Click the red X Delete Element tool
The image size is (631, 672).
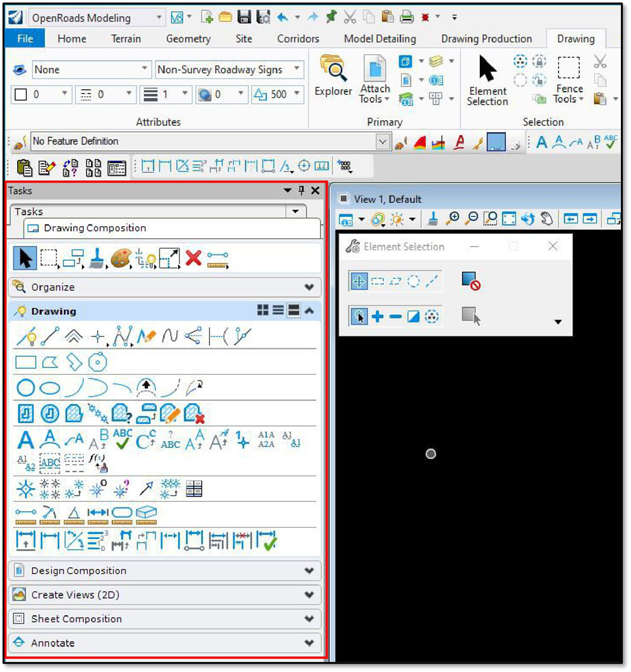click(193, 258)
